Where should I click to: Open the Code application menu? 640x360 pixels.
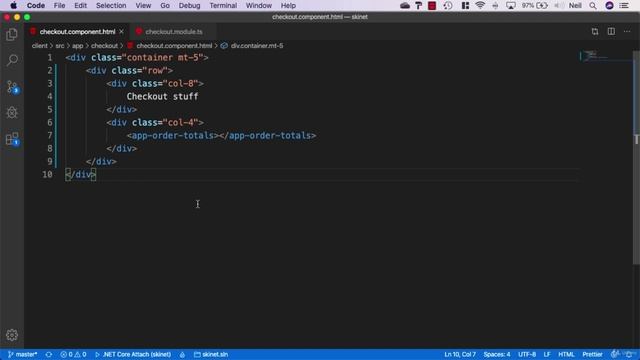[x=36, y=5]
